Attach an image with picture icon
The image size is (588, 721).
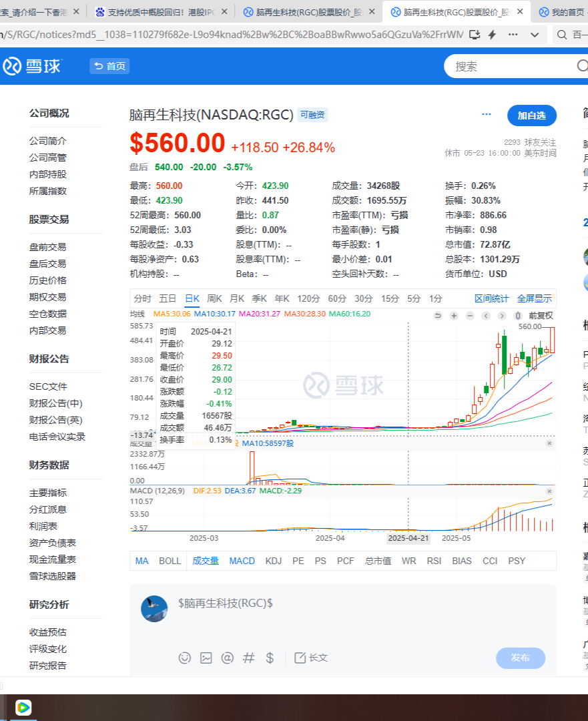[206, 658]
